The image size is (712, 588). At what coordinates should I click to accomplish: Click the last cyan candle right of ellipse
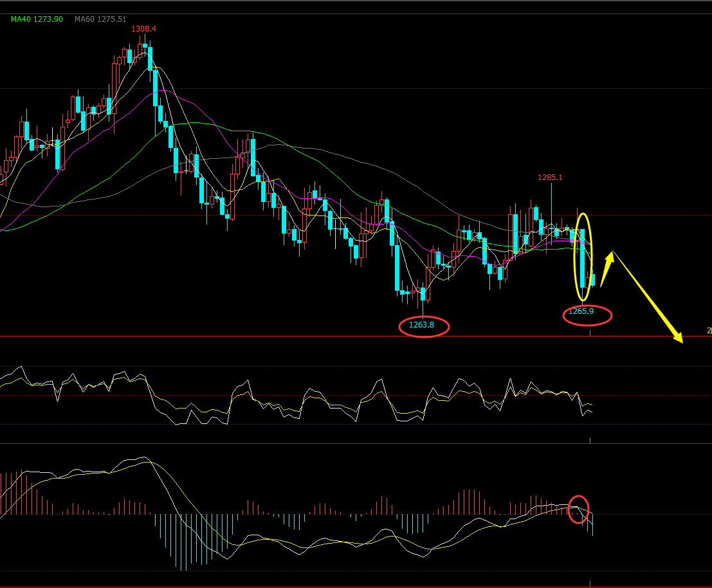[x=593, y=280]
